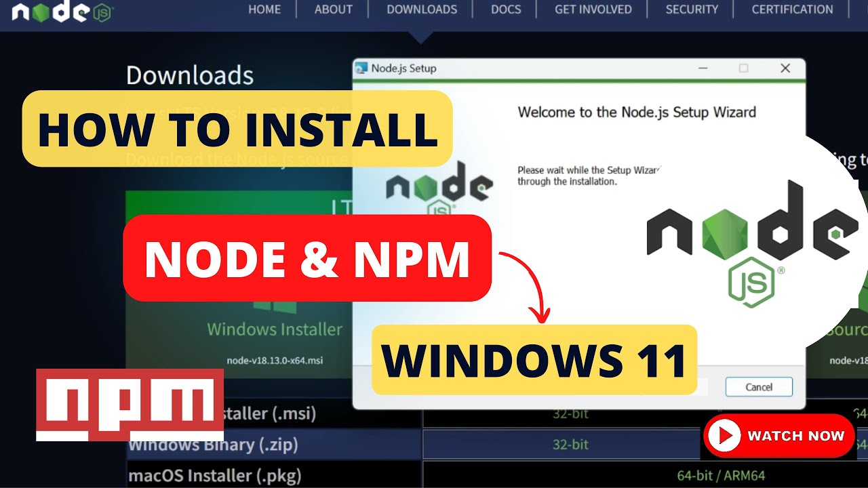Screen dimensions: 868x488
Task: Open the DOCS navigation item
Action: pos(506,9)
